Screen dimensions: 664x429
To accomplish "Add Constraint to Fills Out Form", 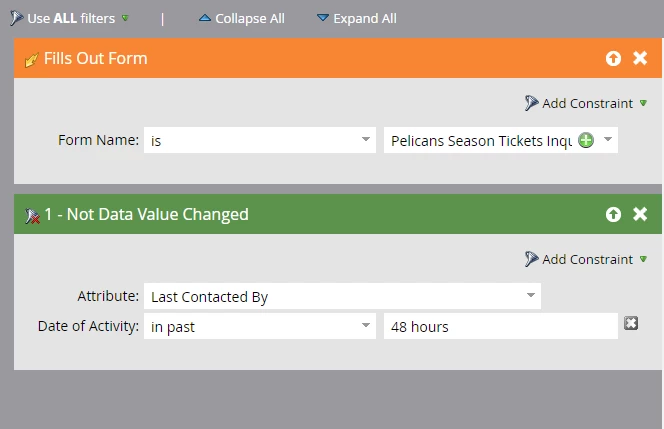I will (587, 103).
